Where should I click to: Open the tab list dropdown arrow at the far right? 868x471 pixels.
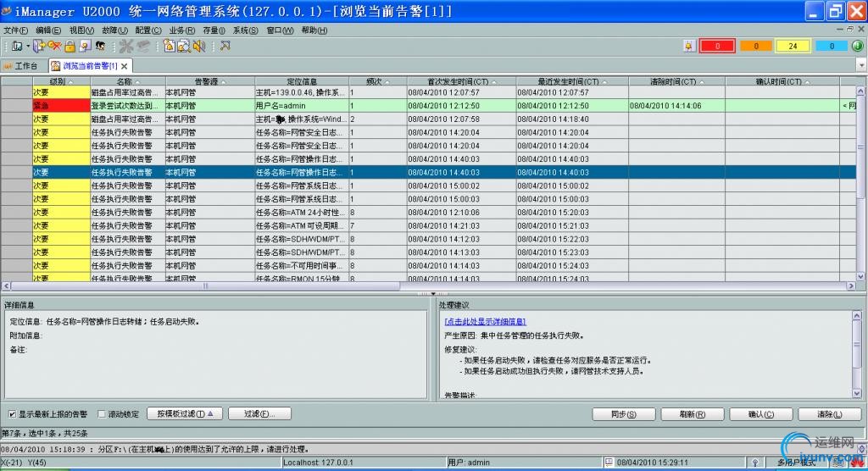861,66
